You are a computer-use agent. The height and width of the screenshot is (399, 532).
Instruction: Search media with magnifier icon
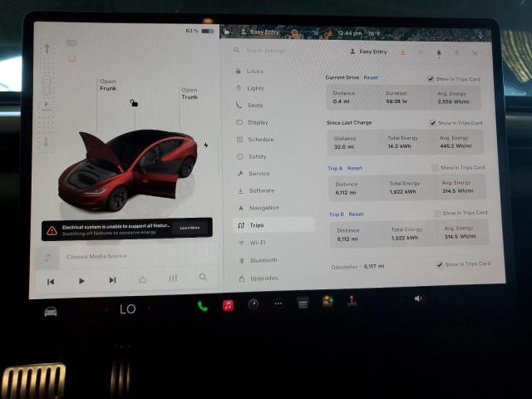tap(203, 277)
